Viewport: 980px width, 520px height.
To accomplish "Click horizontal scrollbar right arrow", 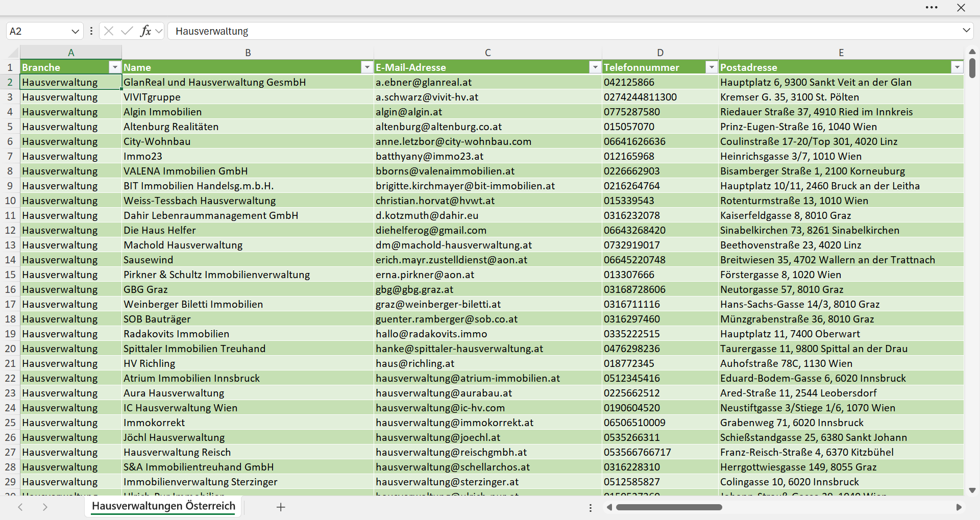I will pos(959,507).
